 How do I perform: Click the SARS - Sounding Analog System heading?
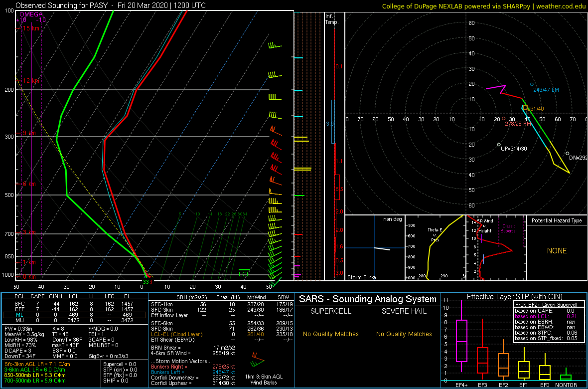point(368,299)
